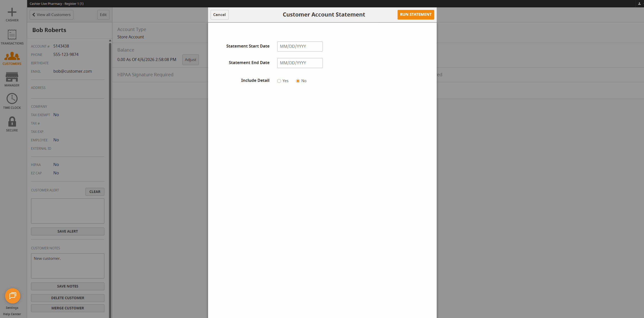Click the Adjust balance button
This screenshot has width=644, height=318.
191,60
